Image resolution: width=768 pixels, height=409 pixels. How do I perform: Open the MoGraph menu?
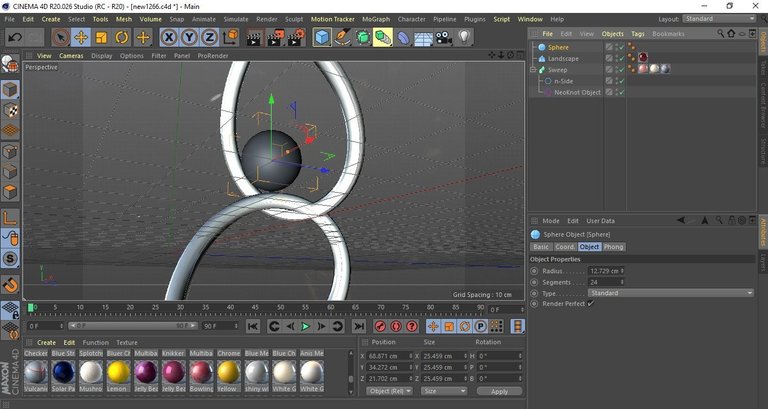pyautogui.click(x=376, y=19)
